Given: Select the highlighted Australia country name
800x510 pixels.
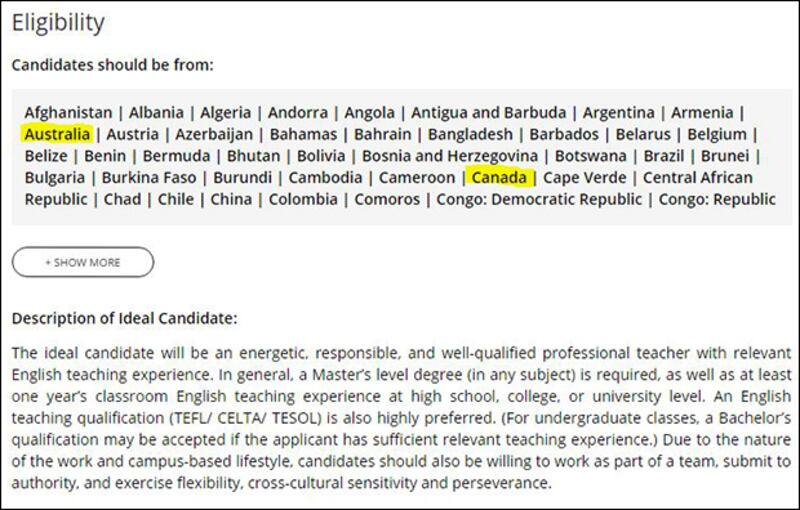Looking at the screenshot, I should pos(57,134).
